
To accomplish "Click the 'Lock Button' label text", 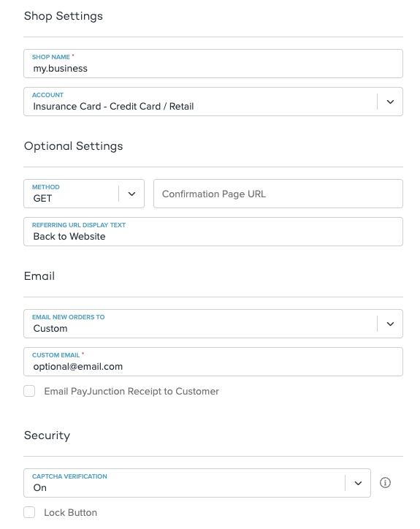I will point(71,512).
